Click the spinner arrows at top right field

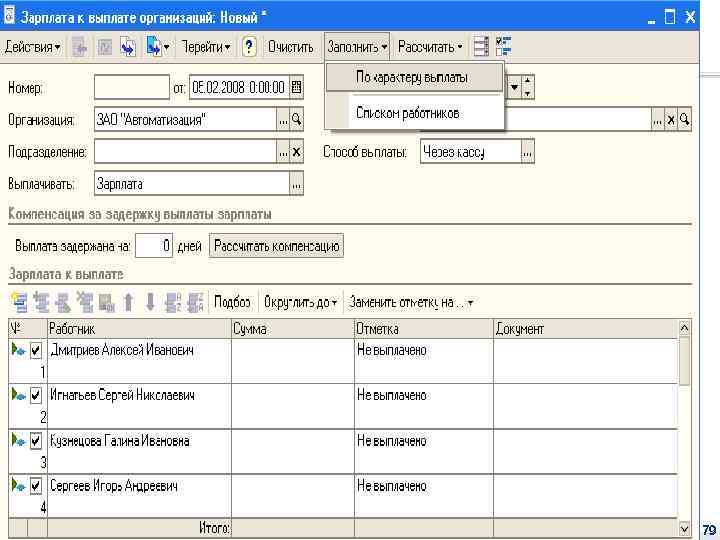pos(528,87)
